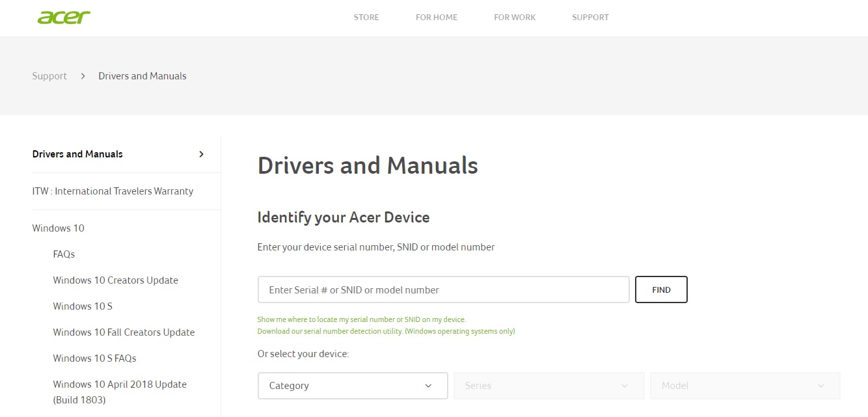Open Windows 10 Creators Update link

point(115,280)
